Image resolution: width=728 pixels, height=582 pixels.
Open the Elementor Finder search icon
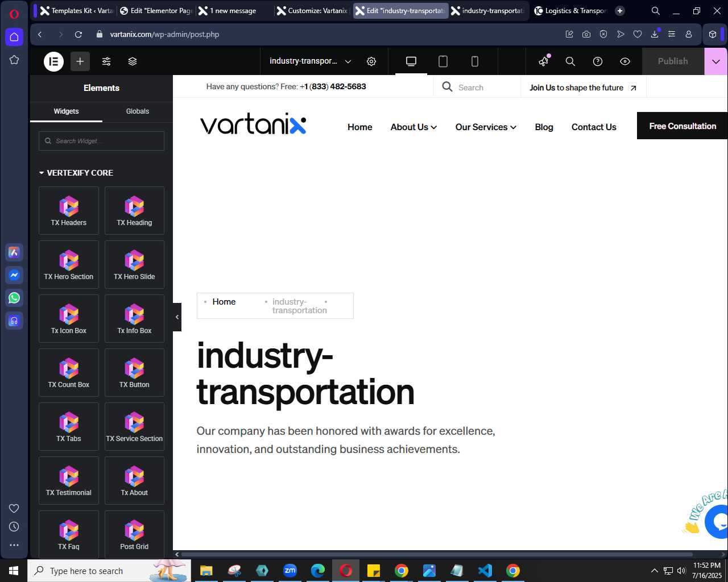(x=570, y=61)
